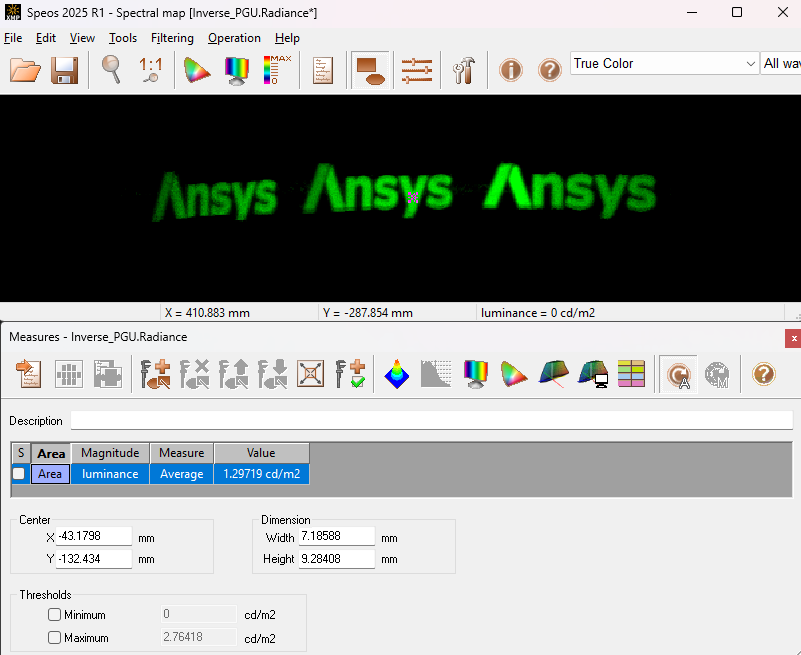Screen dimensions: 801x655
Task: Click the Minimum threshold value field
Action: (x=199, y=614)
